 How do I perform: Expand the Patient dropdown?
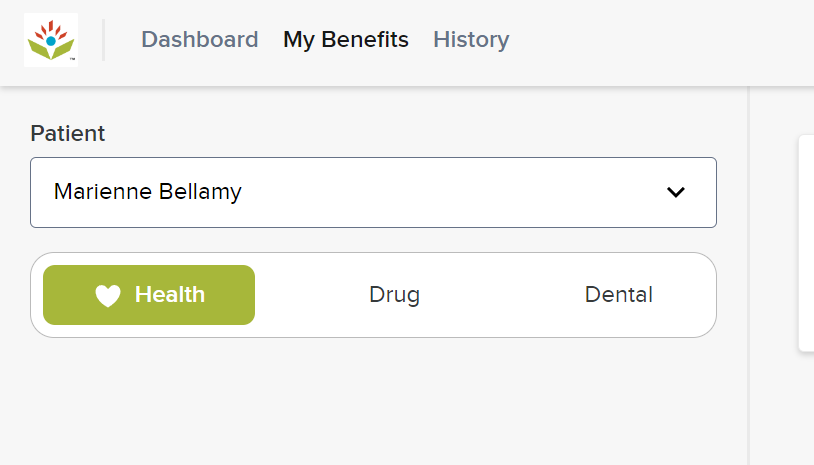click(x=373, y=193)
